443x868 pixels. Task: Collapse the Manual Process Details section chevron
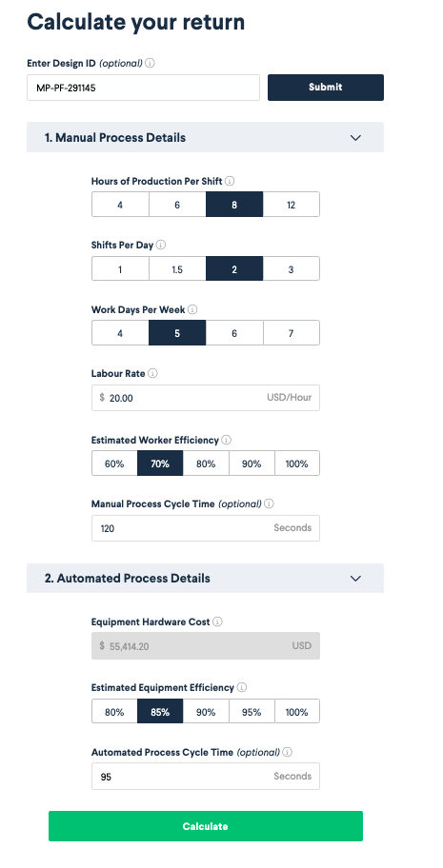356,137
